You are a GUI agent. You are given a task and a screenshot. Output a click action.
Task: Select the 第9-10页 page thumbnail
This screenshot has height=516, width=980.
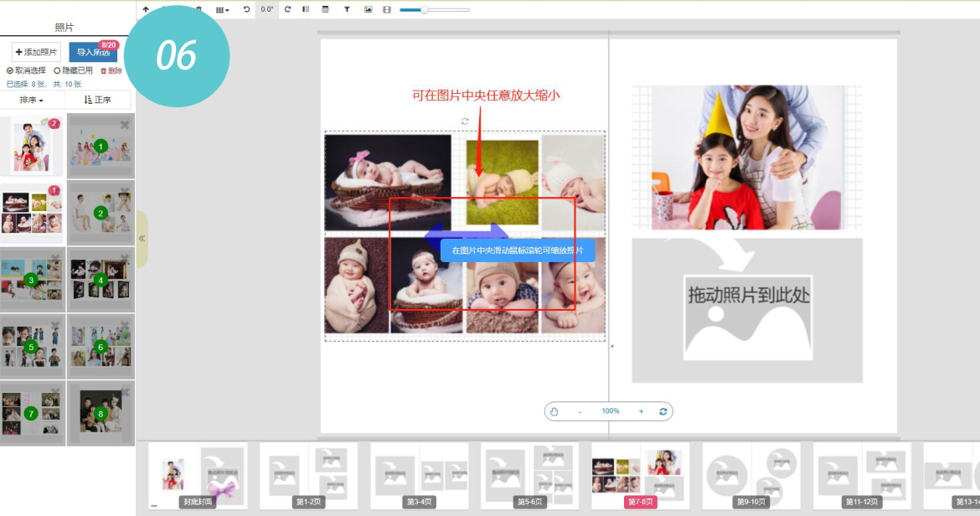750,474
